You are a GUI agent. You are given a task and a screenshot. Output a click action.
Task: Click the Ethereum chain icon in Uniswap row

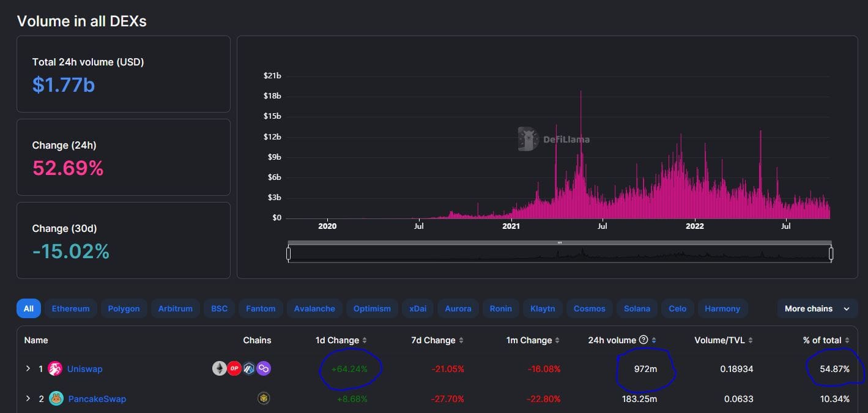click(x=219, y=368)
